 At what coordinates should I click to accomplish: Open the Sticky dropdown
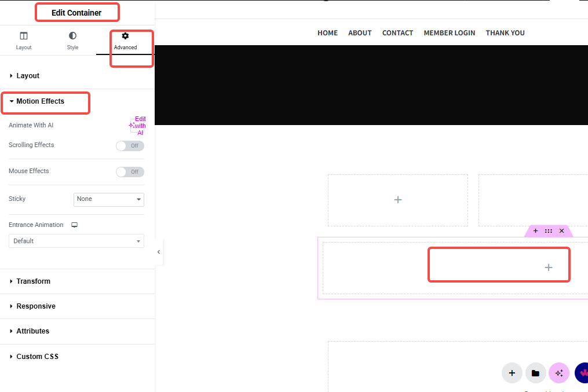108,199
